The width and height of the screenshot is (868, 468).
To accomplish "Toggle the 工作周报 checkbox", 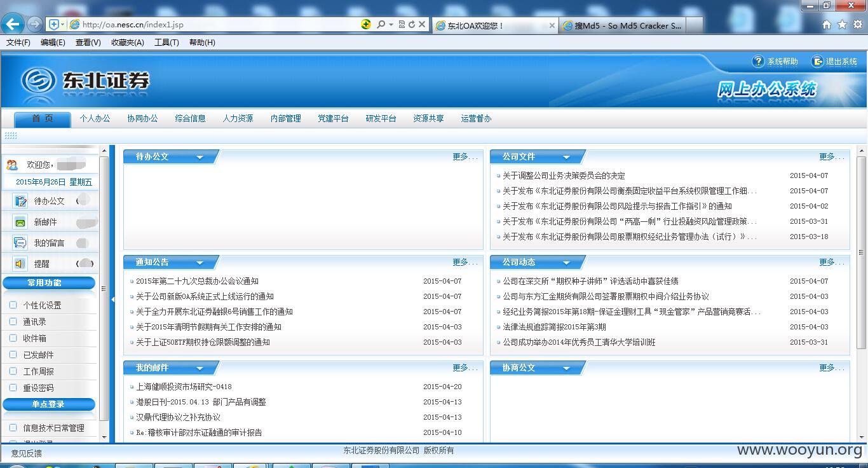I will [x=13, y=371].
